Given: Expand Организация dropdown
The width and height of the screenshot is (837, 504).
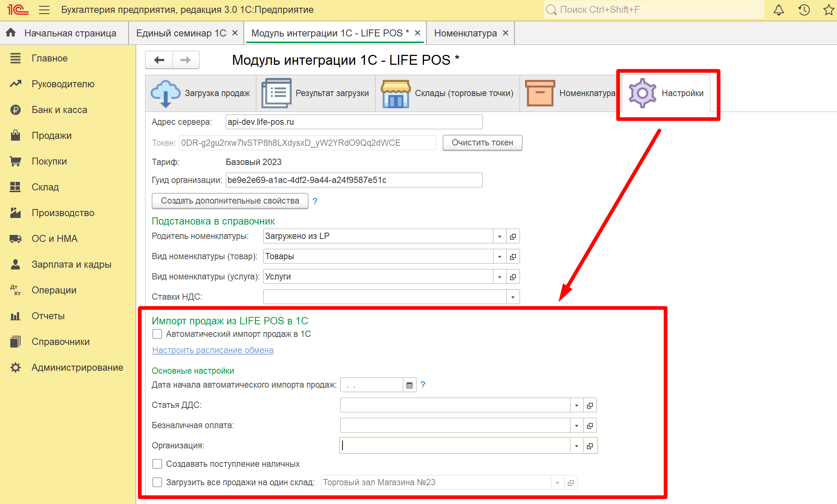Looking at the screenshot, I should 577,446.
